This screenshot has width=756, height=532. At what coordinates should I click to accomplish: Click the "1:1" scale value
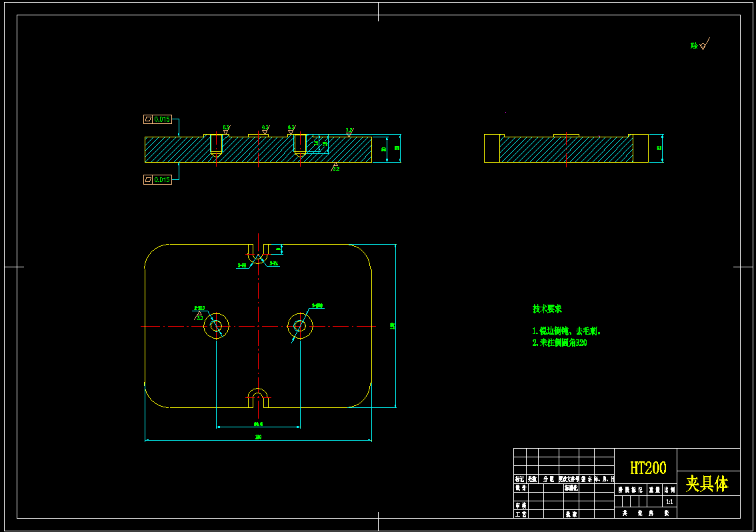(669, 502)
